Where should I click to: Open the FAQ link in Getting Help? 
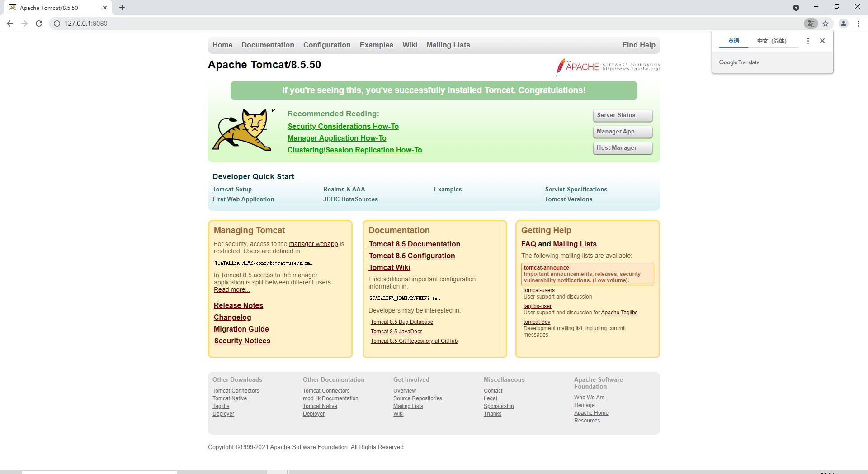coord(528,244)
